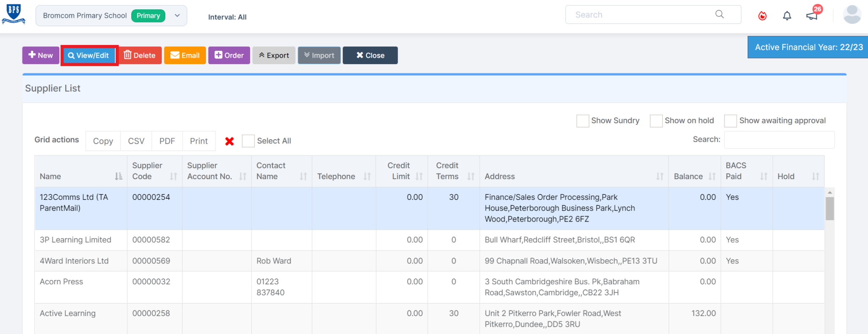The height and width of the screenshot is (334, 868).
Task: Click the Bromcom BPS shield logo
Action: point(14,14)
